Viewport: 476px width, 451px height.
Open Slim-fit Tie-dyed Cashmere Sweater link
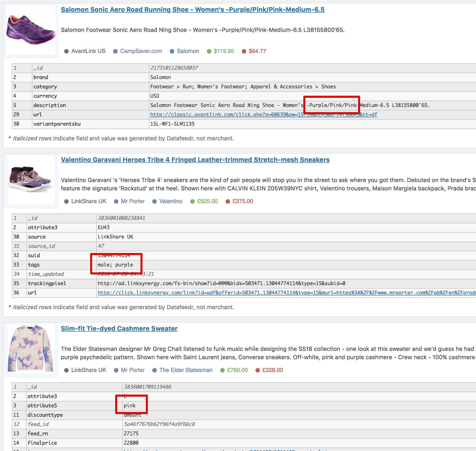coord(119,329)
